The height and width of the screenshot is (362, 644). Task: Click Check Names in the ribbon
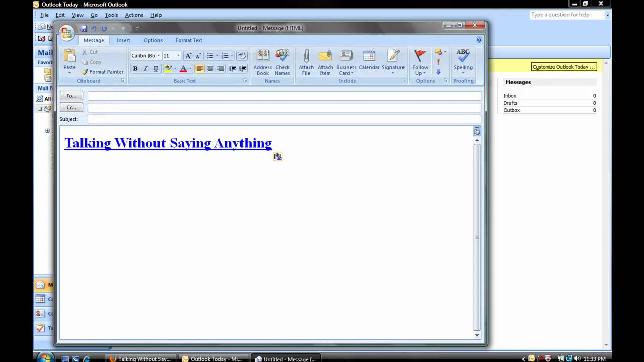pyautogui.click(x=282, y=63)
